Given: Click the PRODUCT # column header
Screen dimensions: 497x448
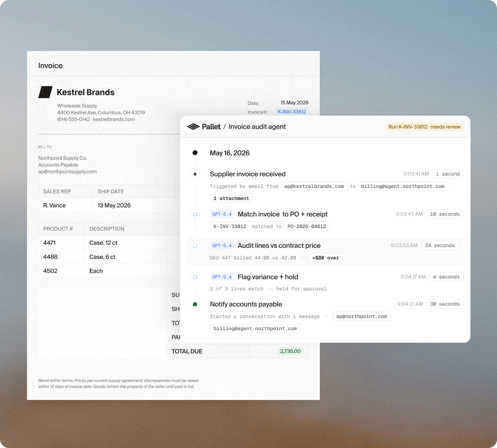Looking at the screenshot, I should tap(58, 229).
